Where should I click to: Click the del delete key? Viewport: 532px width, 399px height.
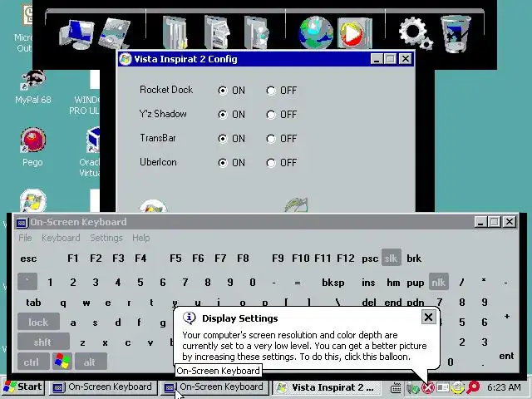click(x=369, y=303)
